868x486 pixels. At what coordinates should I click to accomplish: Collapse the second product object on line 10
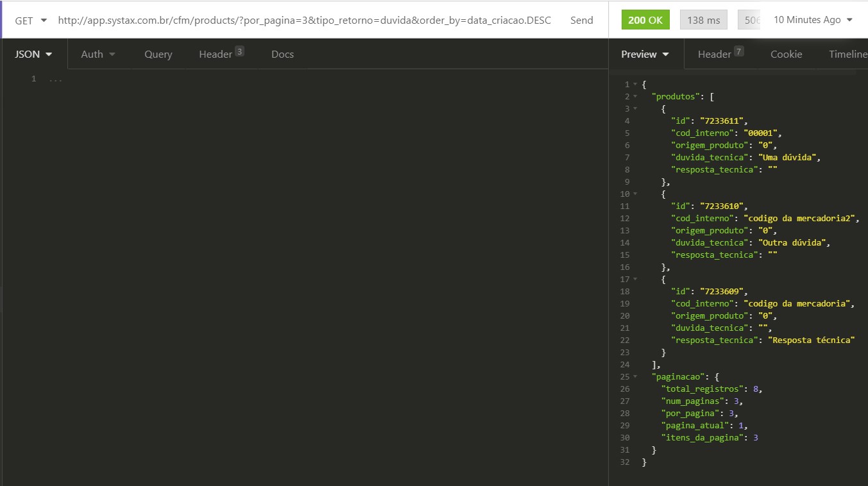635,194
